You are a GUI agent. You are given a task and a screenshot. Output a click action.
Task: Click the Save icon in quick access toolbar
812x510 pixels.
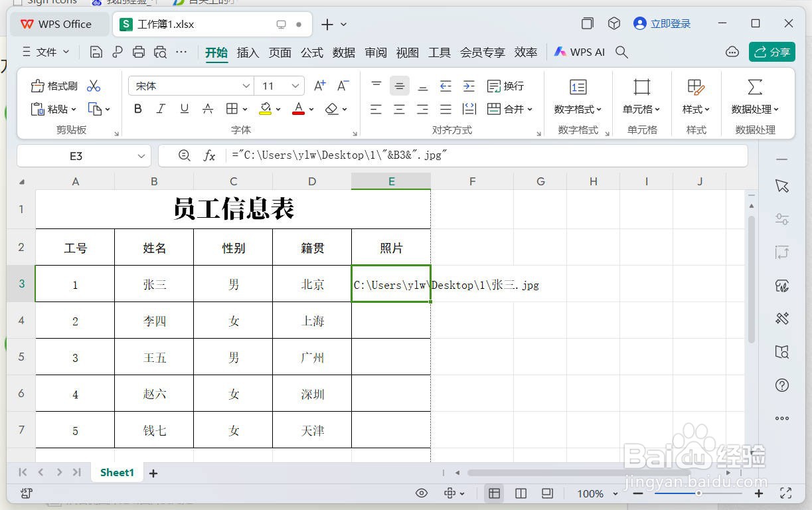point(96,52)
